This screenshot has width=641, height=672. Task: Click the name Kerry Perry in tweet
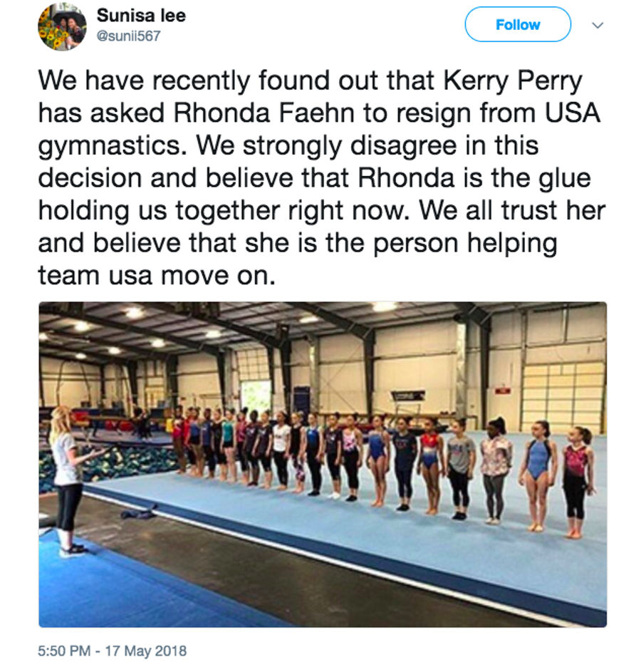click(513, 80)
